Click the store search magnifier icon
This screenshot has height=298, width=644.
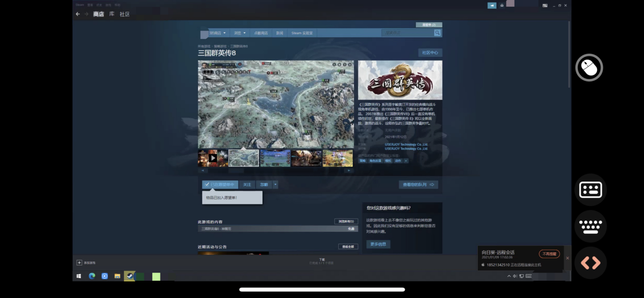(437, 33)
